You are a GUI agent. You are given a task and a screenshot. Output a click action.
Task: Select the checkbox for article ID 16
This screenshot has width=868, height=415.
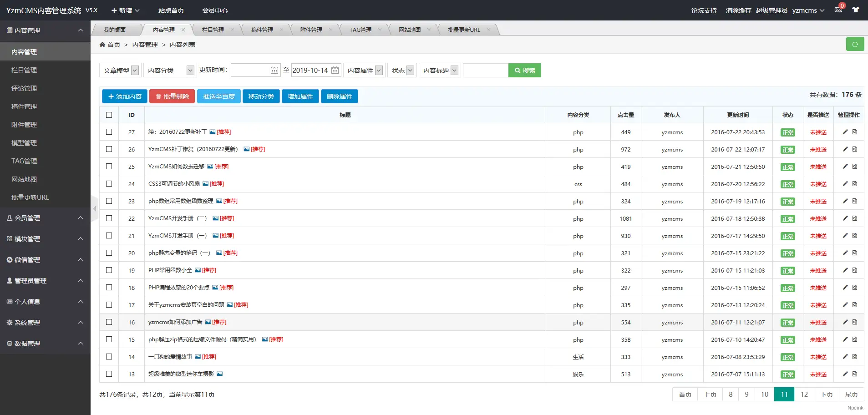pyautogui.click(x=109, y=322)
